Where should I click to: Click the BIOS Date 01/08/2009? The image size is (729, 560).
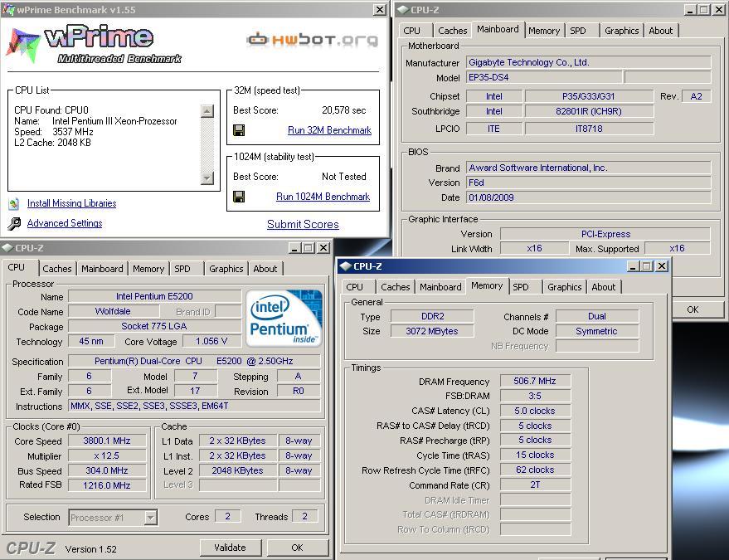[589, 197]
